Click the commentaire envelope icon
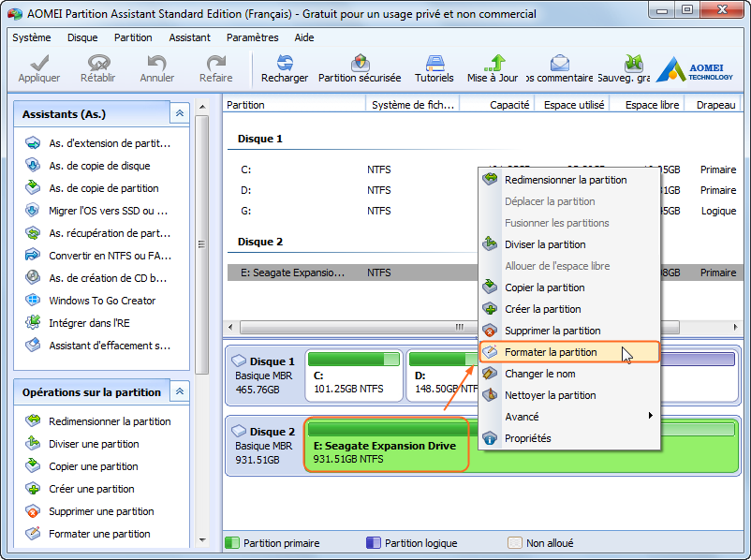 coord(559,63)
